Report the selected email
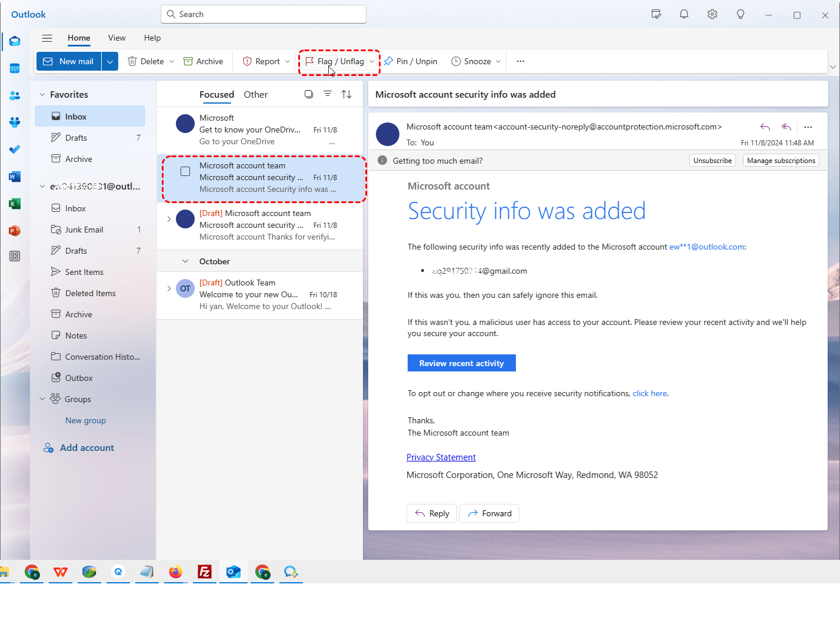840x644 pixels. pyautogui.click(x=261, y=61)
